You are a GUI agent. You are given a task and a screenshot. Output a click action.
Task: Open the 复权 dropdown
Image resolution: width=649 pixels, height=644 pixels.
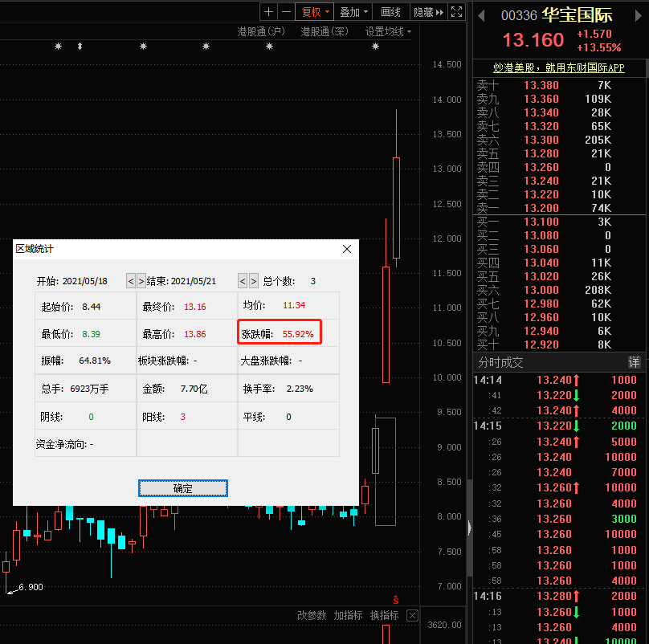[315, 12]
